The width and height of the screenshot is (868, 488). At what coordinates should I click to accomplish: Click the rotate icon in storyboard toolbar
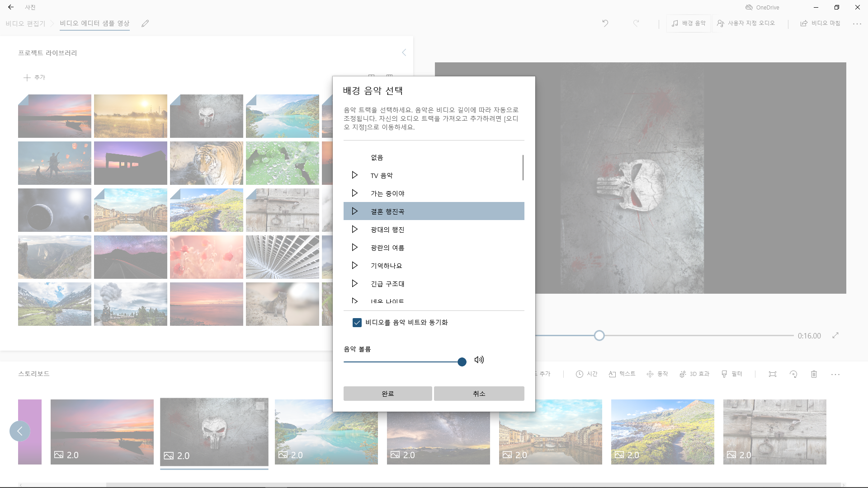point(793,374)
